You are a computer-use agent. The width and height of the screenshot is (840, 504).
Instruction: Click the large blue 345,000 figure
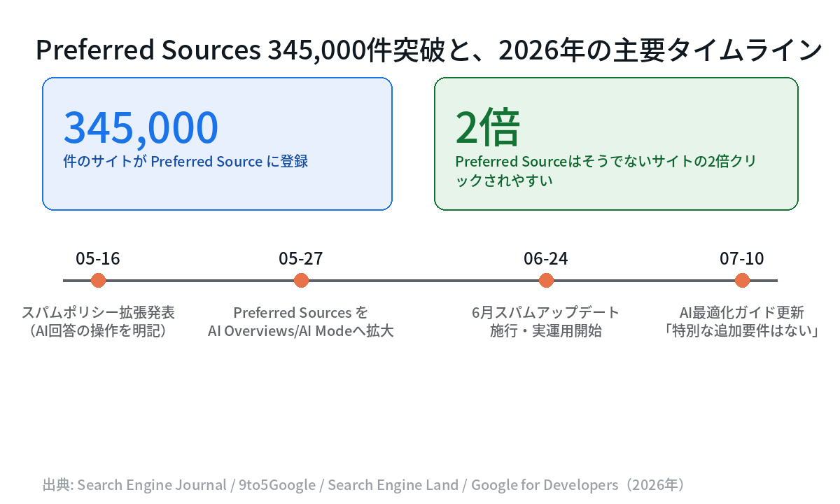point(141,127)
